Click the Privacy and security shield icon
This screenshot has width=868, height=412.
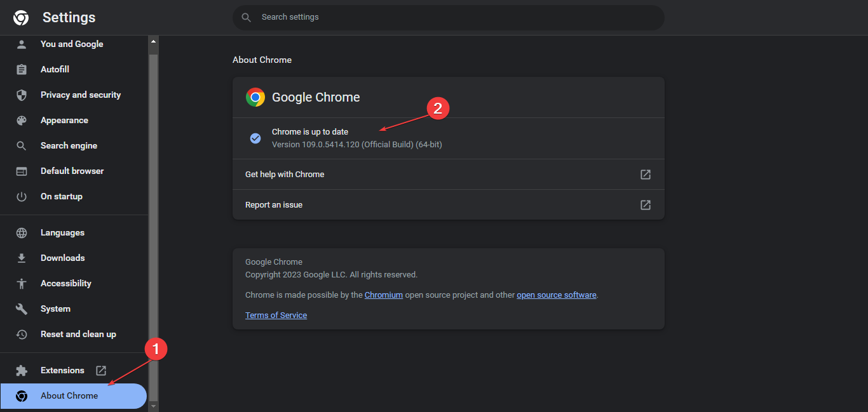click(x=22, y=95)
